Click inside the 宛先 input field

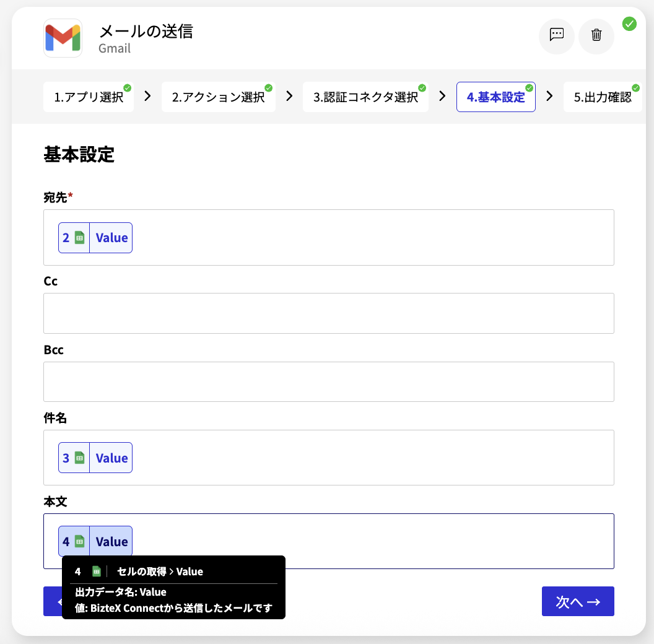pyautogui.click(x=329, y=237)
